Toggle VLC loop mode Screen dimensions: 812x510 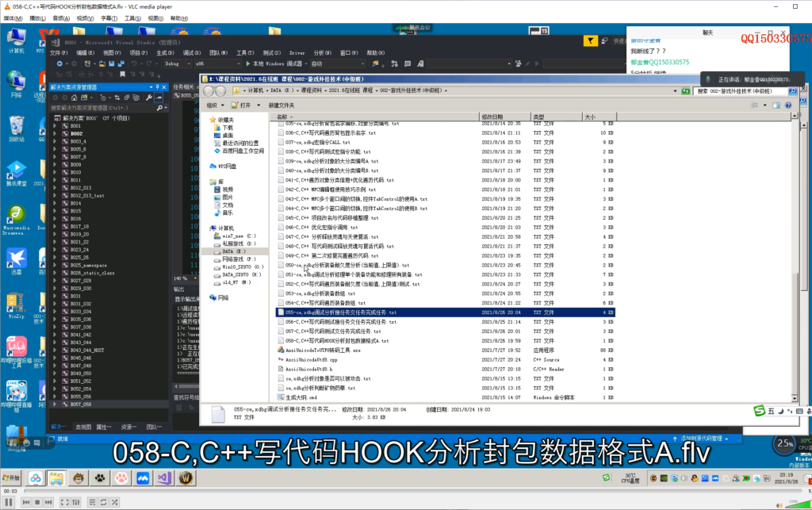pos(104,502)
